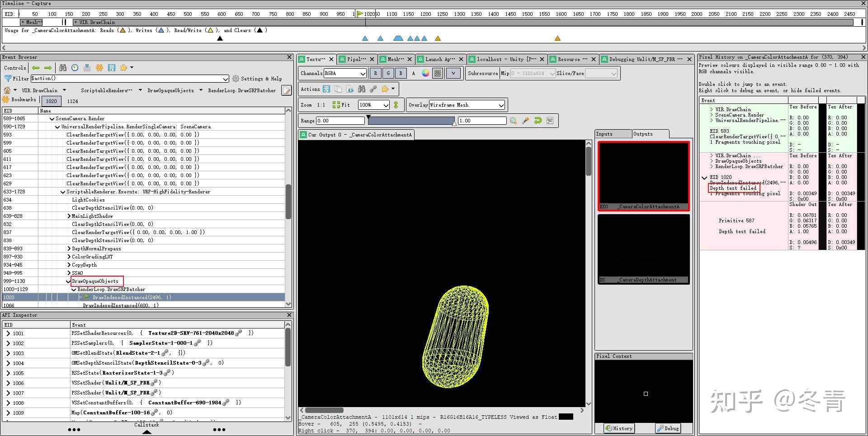Toggle histogram display icon

[x=550, y=121]
